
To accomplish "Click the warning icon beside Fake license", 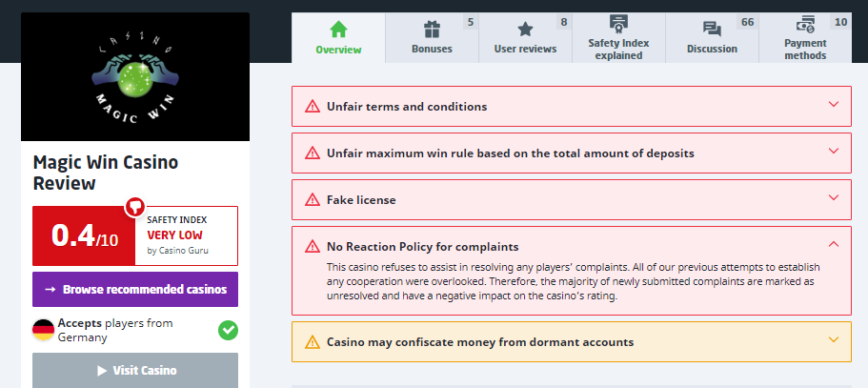I will [x=312, y=200].
